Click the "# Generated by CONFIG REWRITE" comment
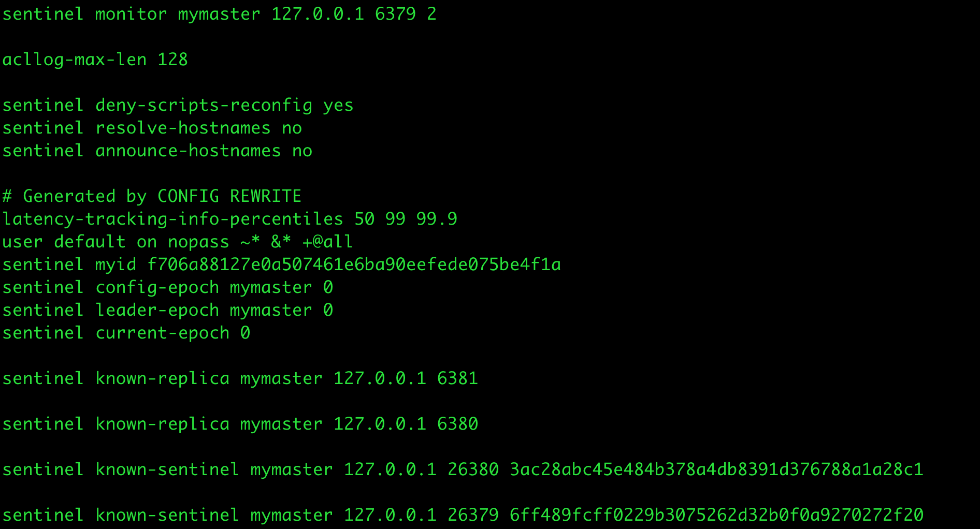The image size is (980, 529). pyautogui.click(x=152, y=196)
